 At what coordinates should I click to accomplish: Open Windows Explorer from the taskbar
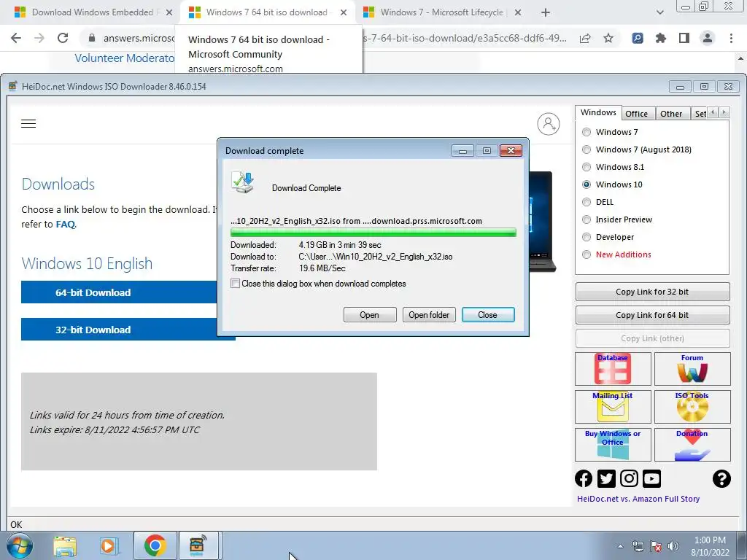65,545
